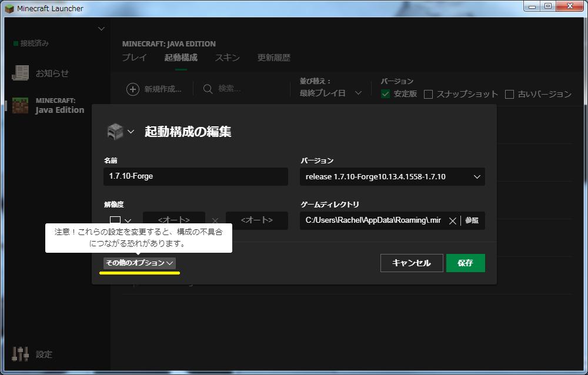Close the Minecraft Launcher window
588x375 pixels.
[x=570, y=6]
